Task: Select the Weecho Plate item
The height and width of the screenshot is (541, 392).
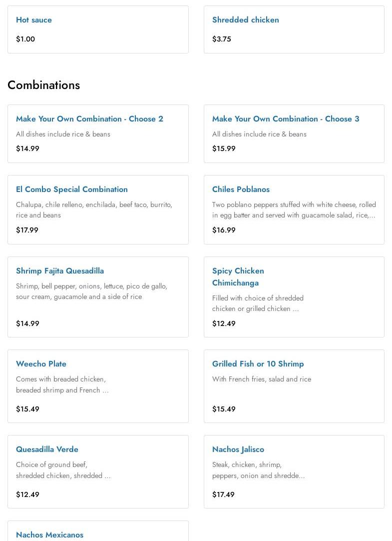Action: tap(41, 364)
